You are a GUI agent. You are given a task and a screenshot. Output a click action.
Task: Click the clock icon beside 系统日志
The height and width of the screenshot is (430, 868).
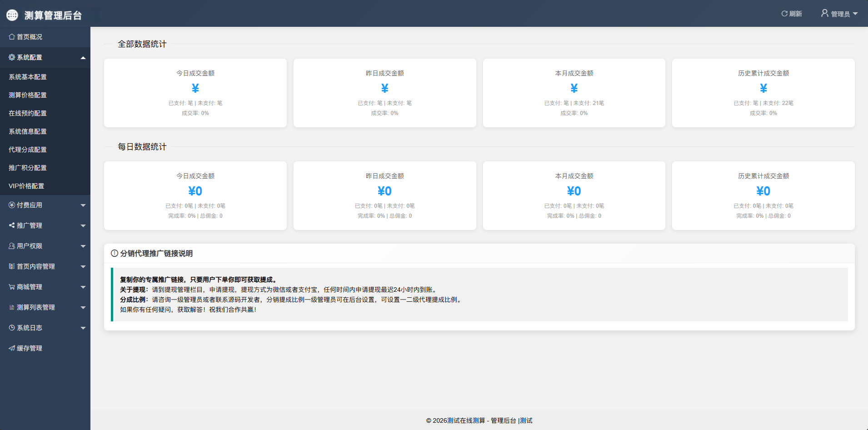tap(12, 328)
